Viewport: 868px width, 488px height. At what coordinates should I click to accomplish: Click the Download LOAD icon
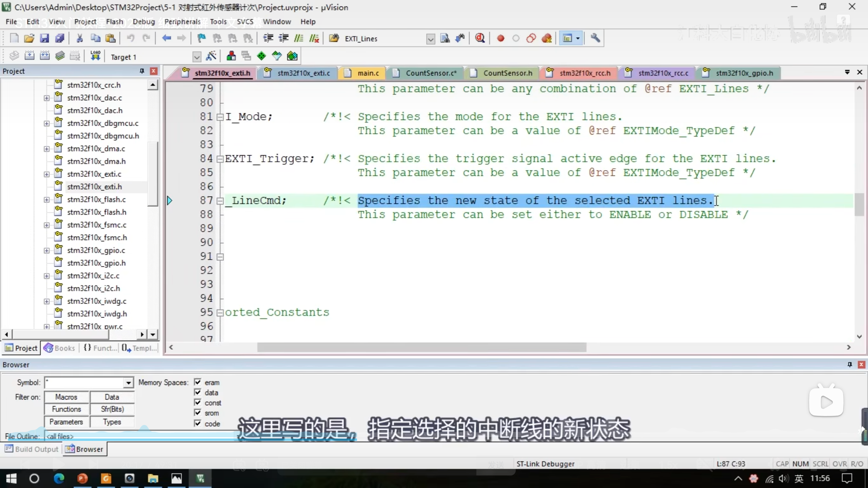coord(95,56)
